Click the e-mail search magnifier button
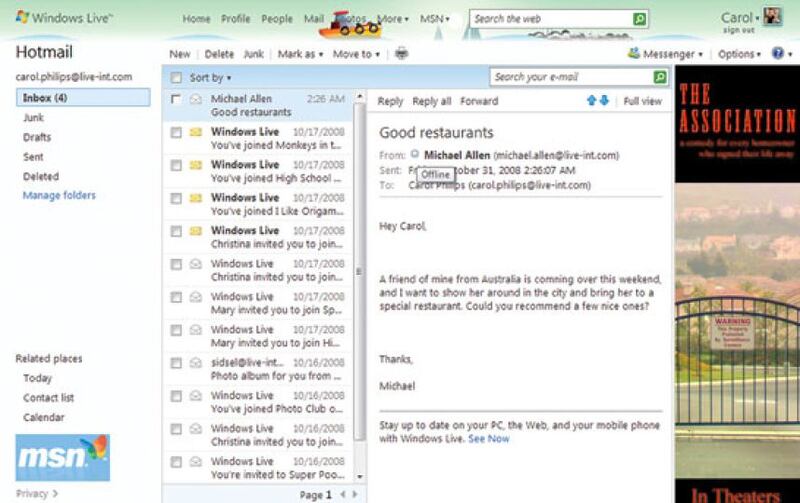The image size is (800, 503). click(660, 77)
